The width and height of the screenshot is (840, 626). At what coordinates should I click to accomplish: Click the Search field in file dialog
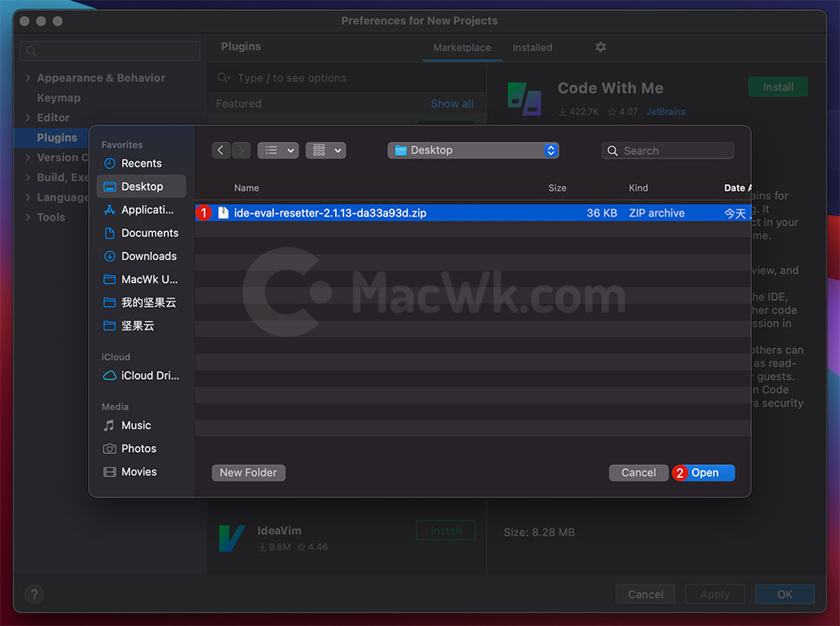[668, 151]
